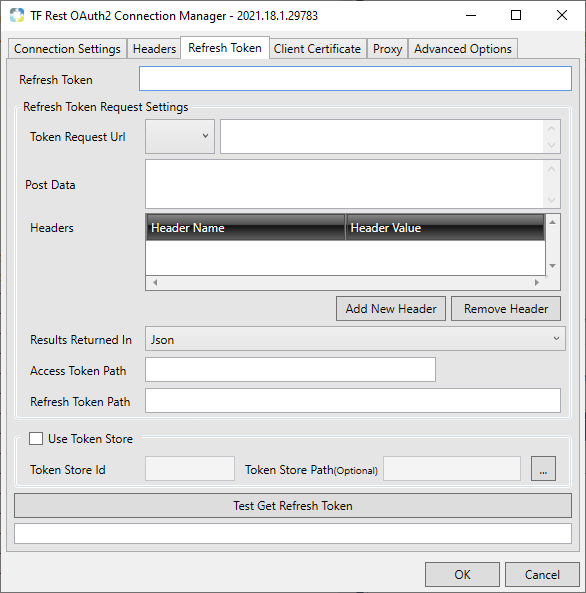586x593 pixels.
Task: Click the Token Store Id field
Action: pos(190,469)
